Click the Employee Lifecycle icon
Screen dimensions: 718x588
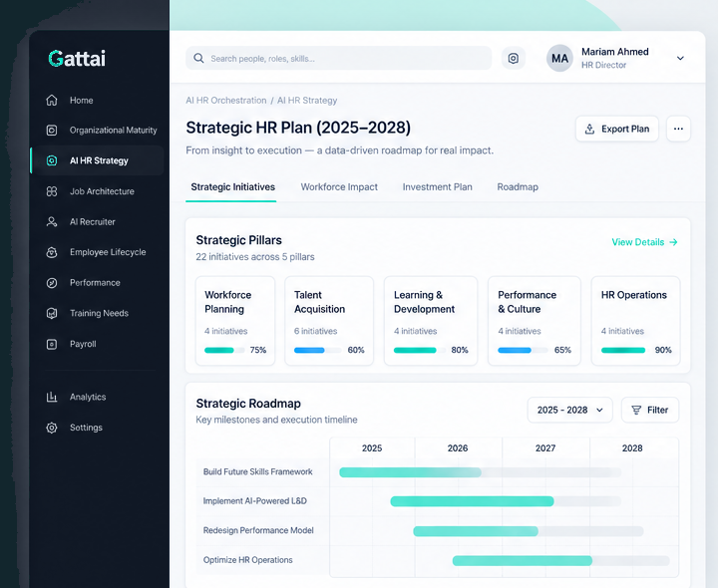point(52,252)
